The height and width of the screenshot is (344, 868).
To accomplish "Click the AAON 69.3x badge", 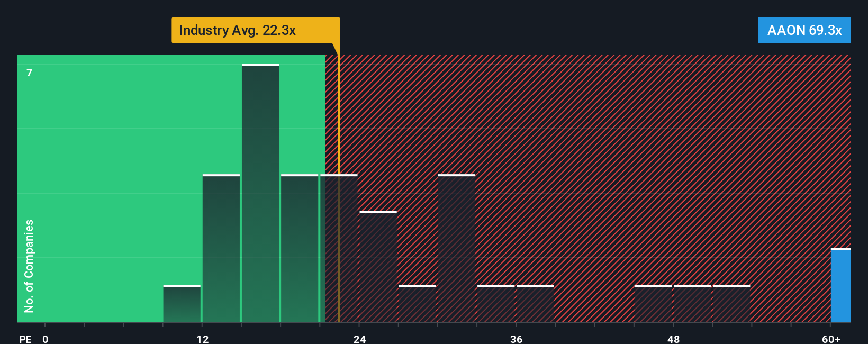I will [x=804, y=30].
